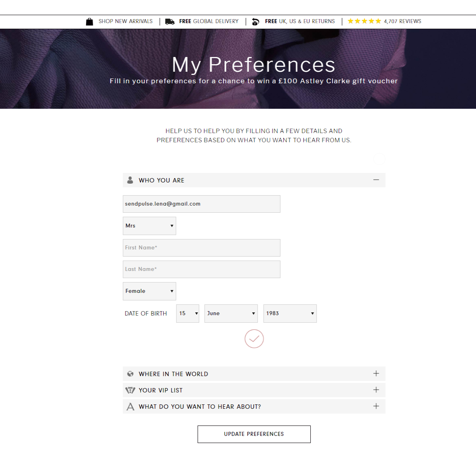Click the person icon on the Who You Are header
This screenshot has width=476, height=453.
tap(130, 180)
